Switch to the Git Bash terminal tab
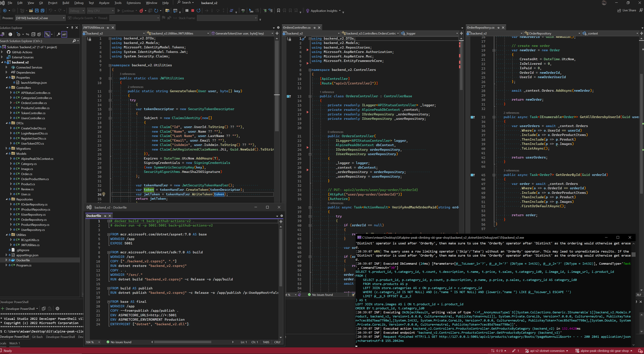Image resolution: width=644 pixels, height=354 pixels. [x=37, y=337]
